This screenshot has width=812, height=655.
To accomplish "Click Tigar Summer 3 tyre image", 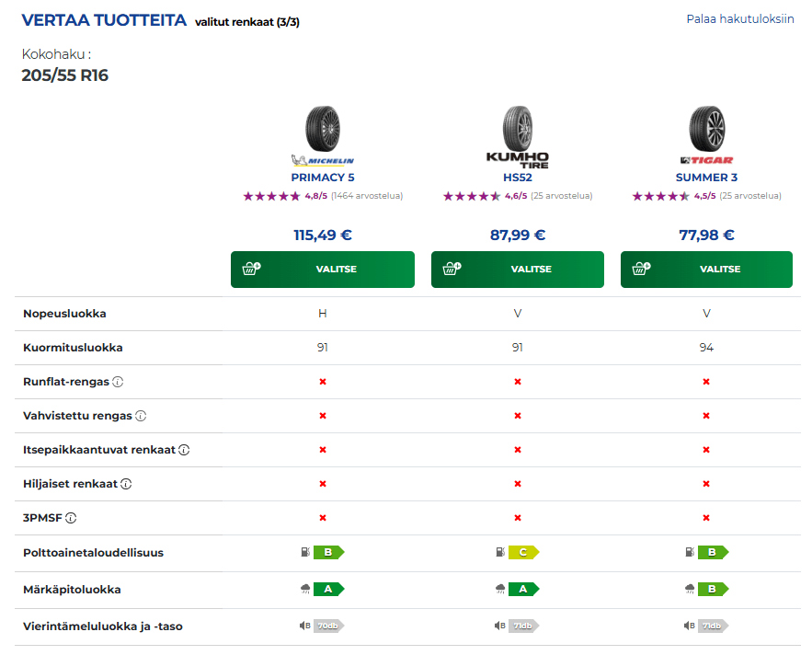I will [x=707, y=129].
